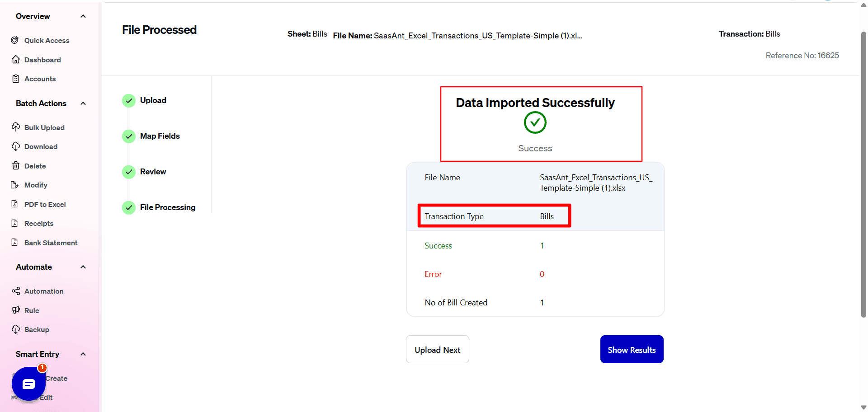Open the chat support bubble

(28, 384)
